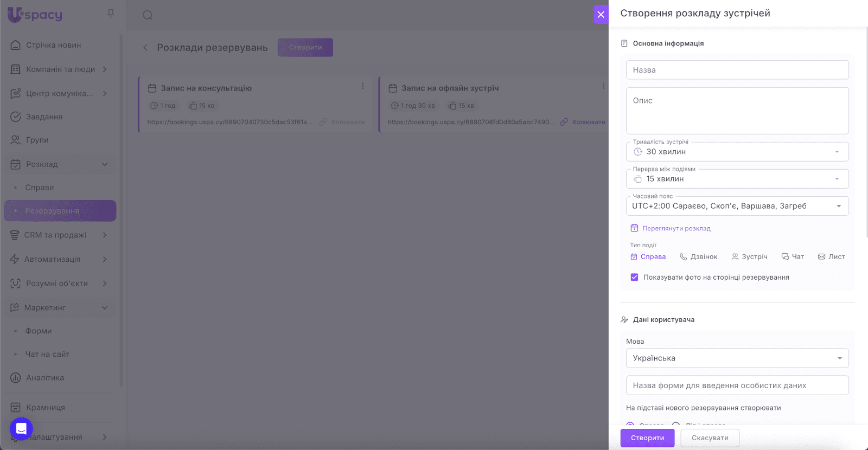Pin the sidebar with the pin icon

(x=111, y=14)
